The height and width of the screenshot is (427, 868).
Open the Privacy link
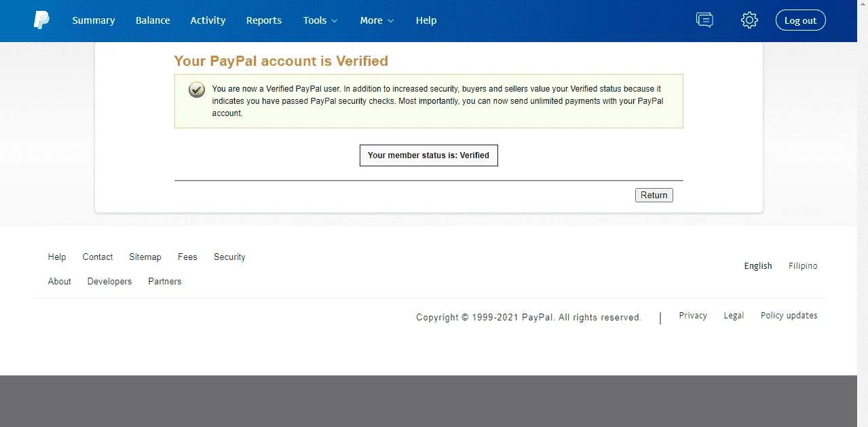(x=693, y=316)
